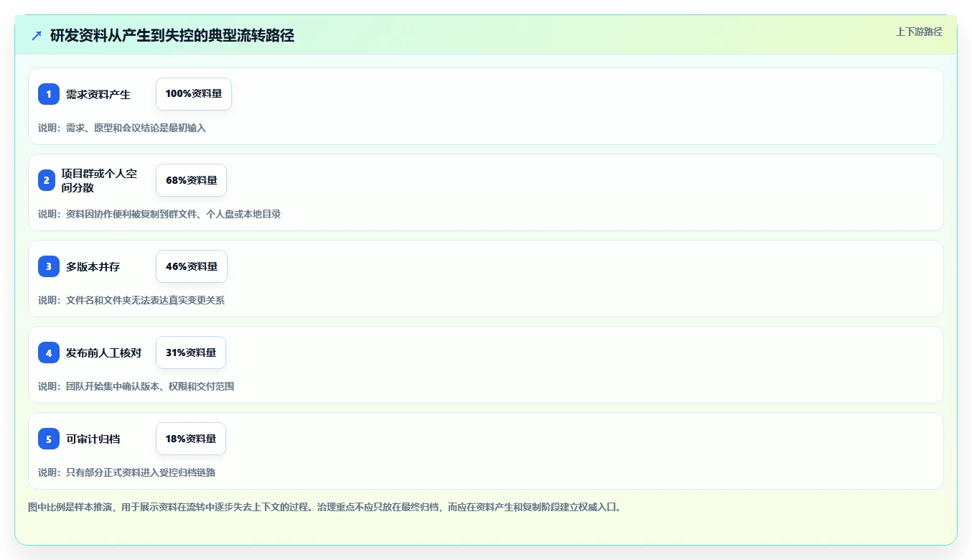Screen dimensions: 972x560
Task: Click the footnote starting 图中比例是样本推演
Action: coord(324,507)
